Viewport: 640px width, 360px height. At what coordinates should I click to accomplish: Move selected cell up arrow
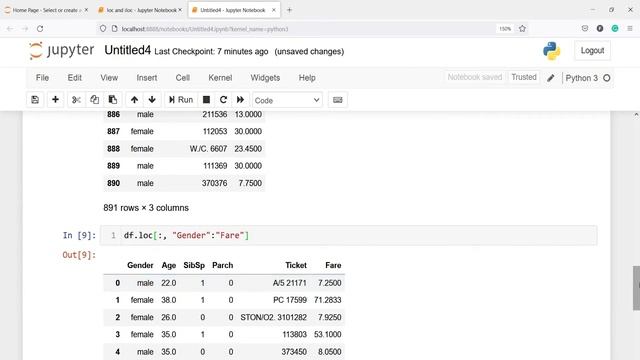point(134,100)
